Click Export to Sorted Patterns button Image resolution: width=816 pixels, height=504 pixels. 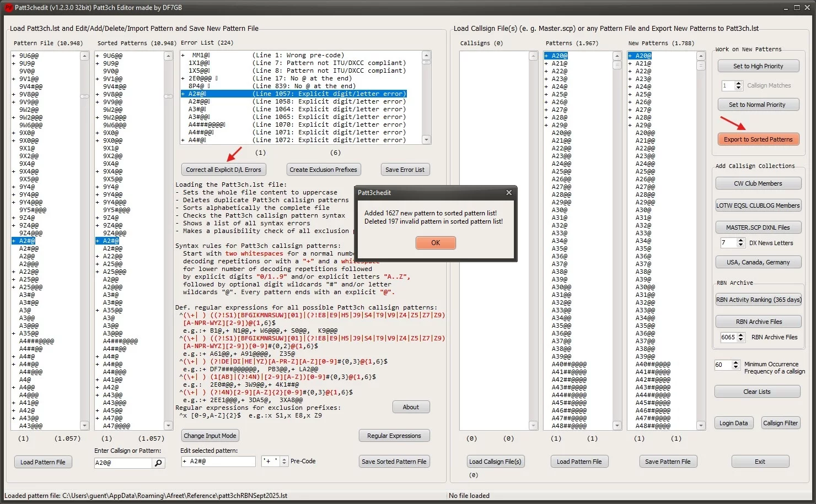click(758, 139)
